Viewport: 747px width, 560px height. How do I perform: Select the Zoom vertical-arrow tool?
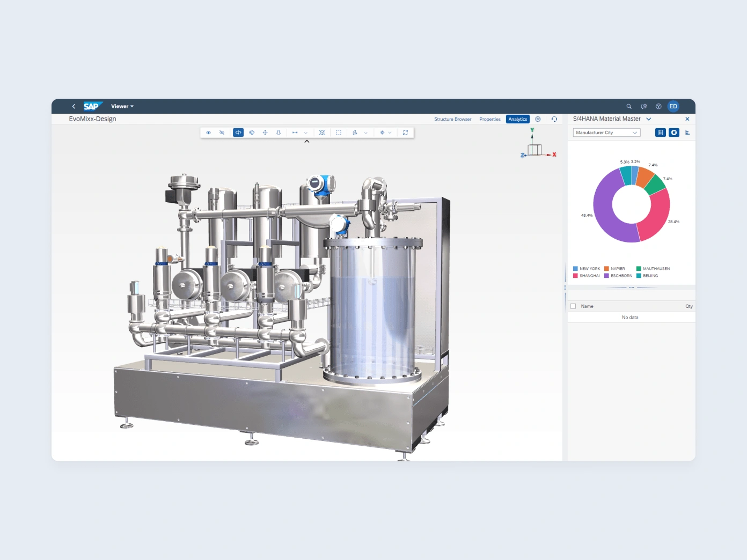(x=279, y=132)
